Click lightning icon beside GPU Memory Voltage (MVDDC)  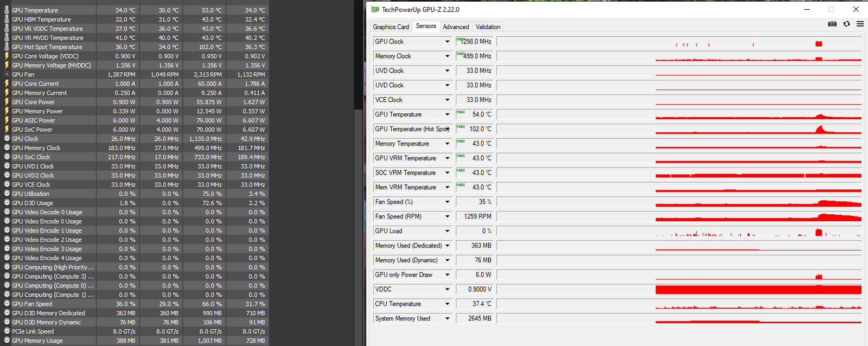pyautogui.click(x=7, y=65)
